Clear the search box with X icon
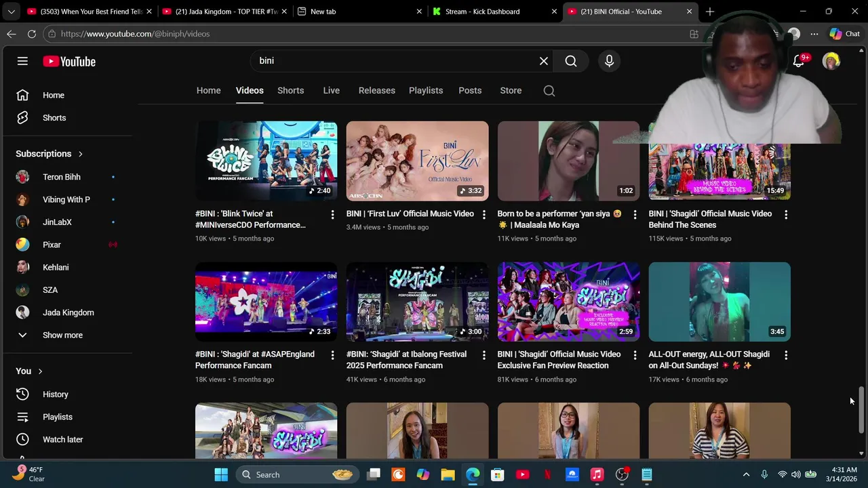Image resolution: width=868 pixels, height=488 pixels. [x=544, y=61]
